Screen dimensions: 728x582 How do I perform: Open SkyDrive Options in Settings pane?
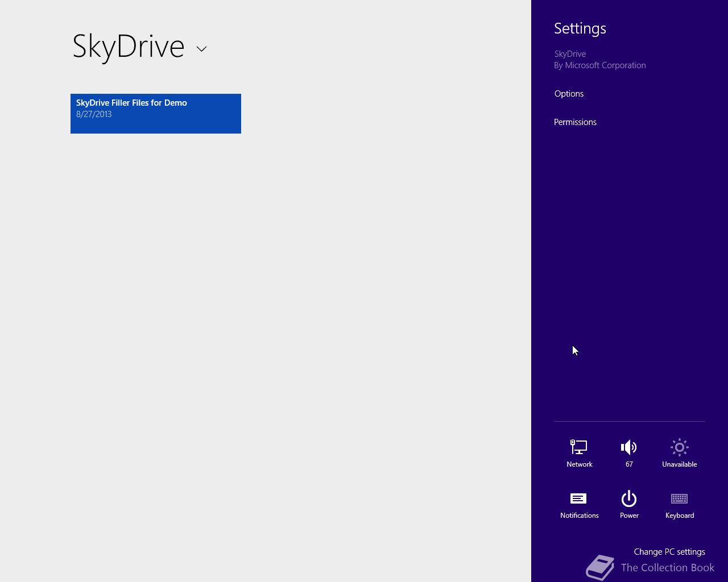click(x=569, y=94)
